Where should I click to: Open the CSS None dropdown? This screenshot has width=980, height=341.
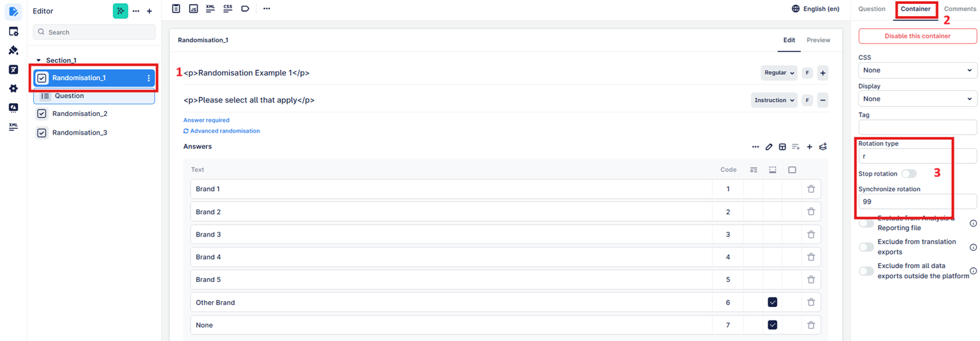point(918,70)
